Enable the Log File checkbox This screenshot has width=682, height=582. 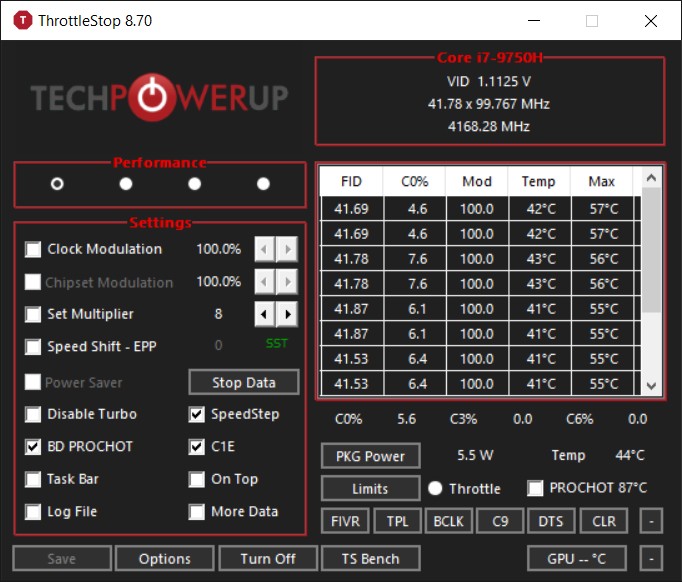click(x=33, y=512)
